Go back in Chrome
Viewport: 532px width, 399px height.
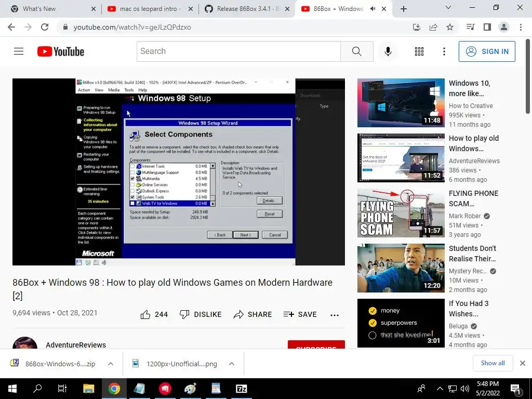click(x=11, y=27)
